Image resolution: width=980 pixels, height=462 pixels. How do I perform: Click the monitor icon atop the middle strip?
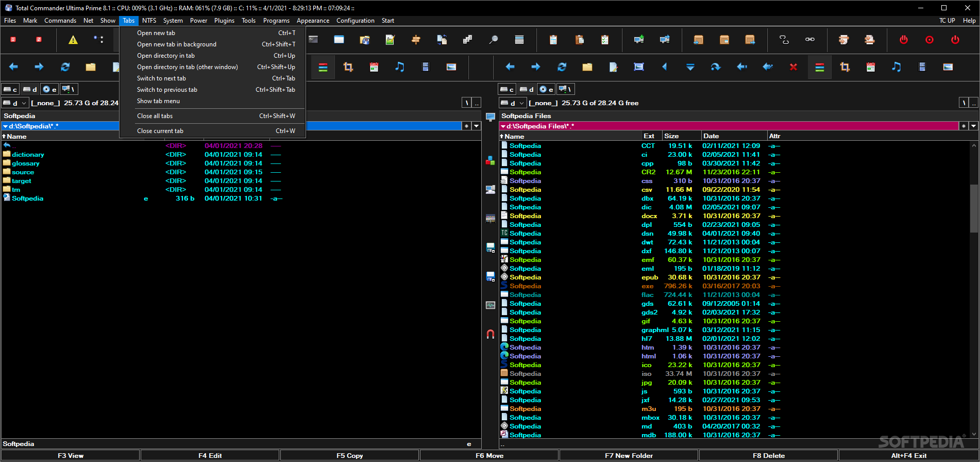[491, 117]
